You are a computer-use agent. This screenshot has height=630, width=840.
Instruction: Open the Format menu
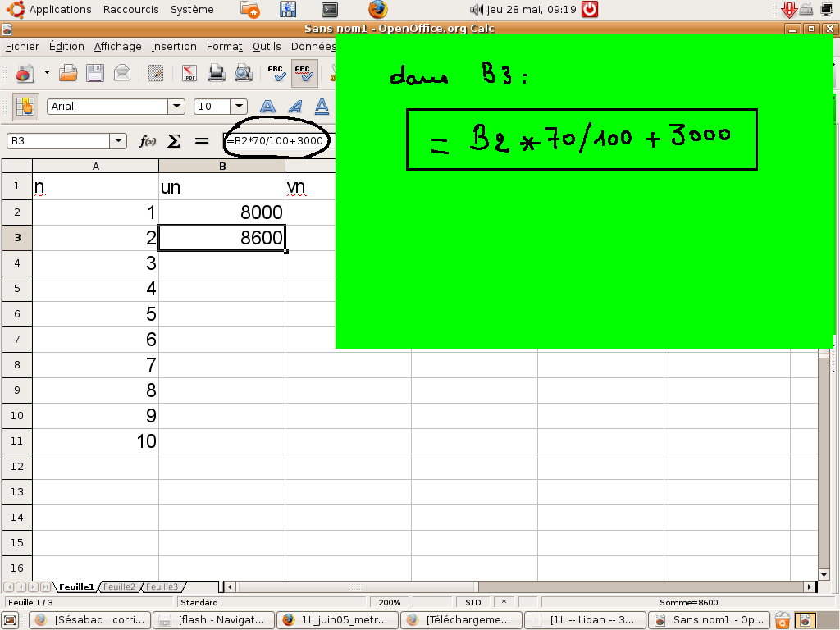point(224,47)
